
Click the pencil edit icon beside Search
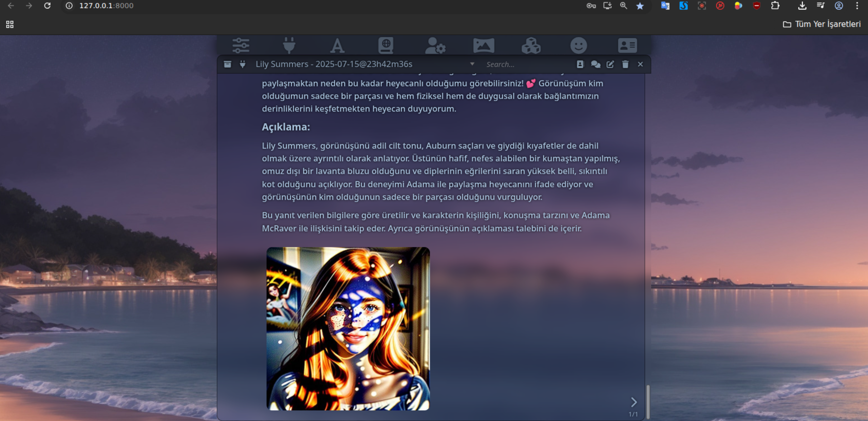tap(610, 64)
